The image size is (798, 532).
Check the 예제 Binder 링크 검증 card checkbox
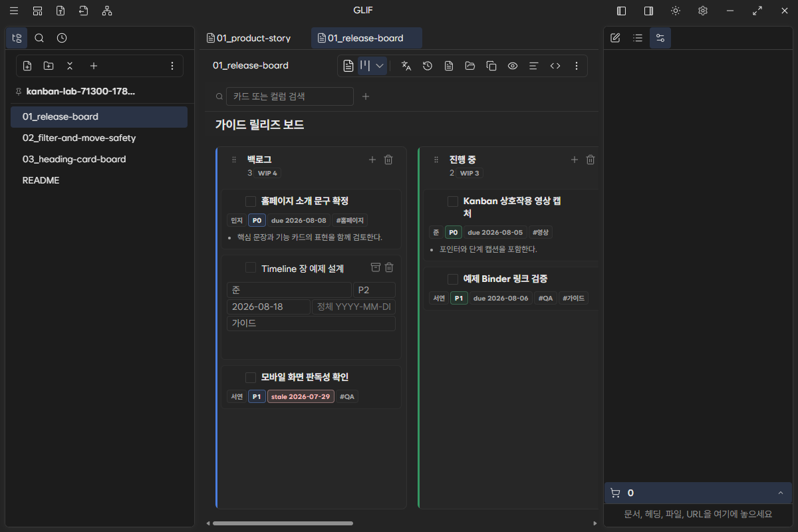click(453, 279)
